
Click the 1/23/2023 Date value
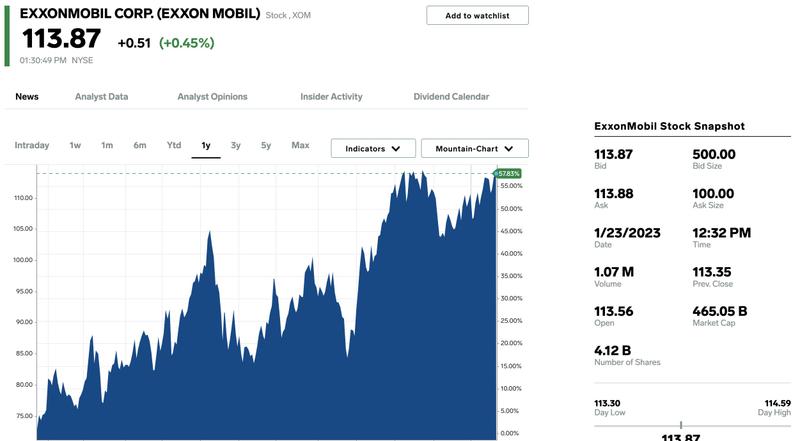pos(627,233)
